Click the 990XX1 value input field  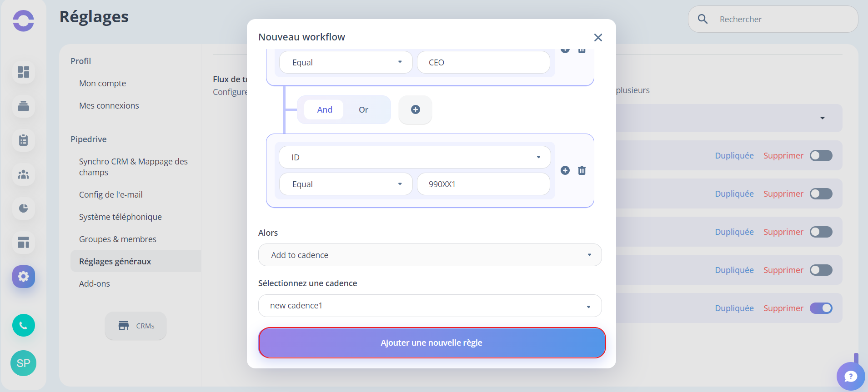pos(483,184)
